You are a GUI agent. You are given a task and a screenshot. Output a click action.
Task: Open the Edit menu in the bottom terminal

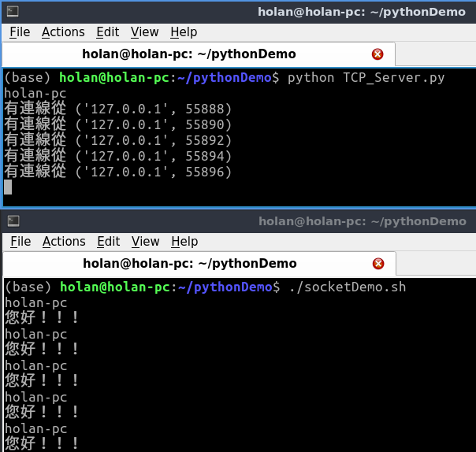coord(109,242)
